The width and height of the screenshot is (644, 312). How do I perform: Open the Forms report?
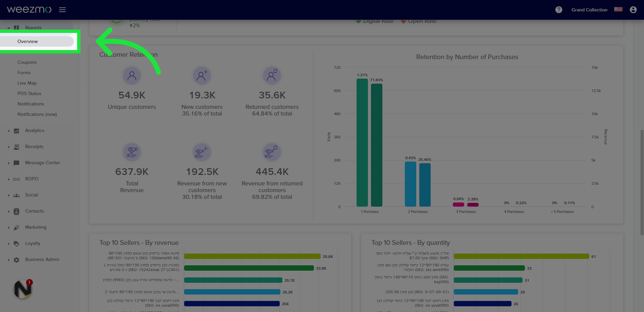click(x=24, y=73)
